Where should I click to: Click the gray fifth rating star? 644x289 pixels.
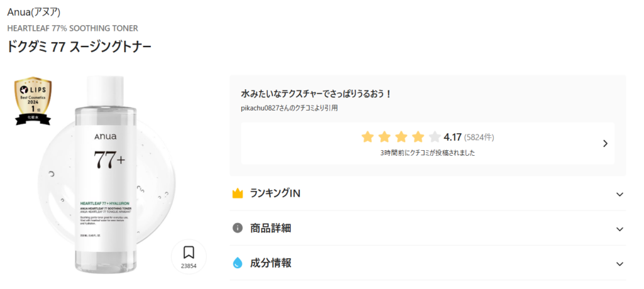pos(435,137)
